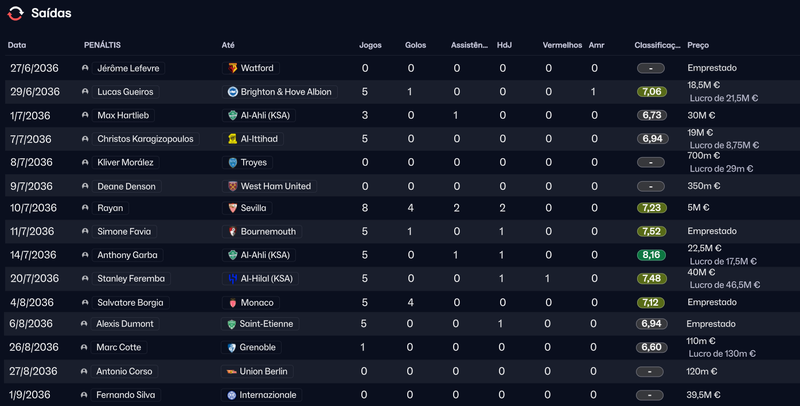Click the Watford club badge
This screenshot has width=800, height=406.
232,68
